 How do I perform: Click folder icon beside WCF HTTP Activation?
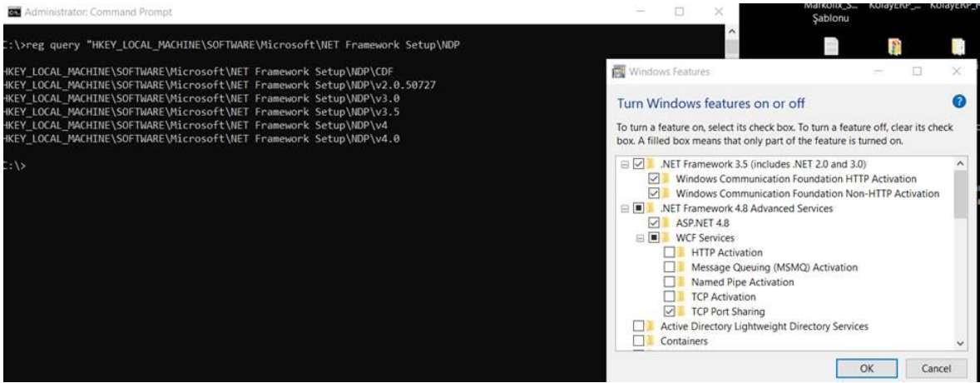(682, 253)
